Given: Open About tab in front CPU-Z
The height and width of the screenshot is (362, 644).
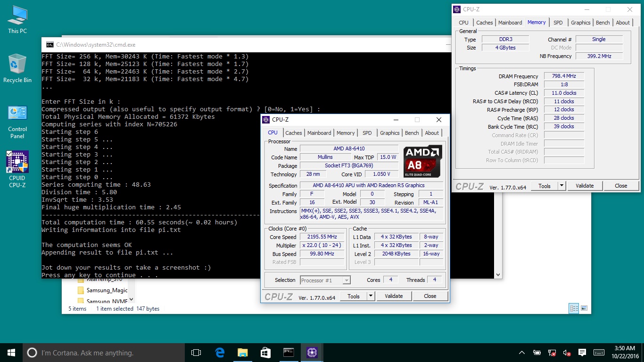Looking at the screenshot, I should pos(432,133).
